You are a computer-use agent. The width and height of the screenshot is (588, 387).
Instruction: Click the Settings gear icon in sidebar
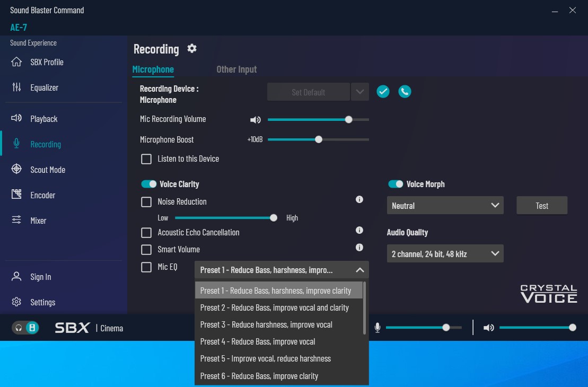click(x=16, y=302)
